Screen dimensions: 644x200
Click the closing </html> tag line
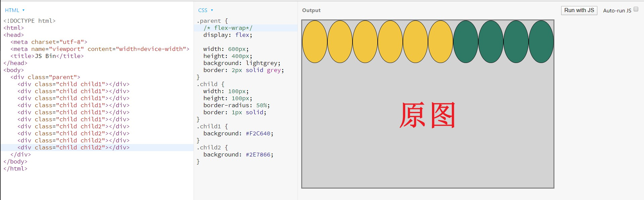click(15, 169)
